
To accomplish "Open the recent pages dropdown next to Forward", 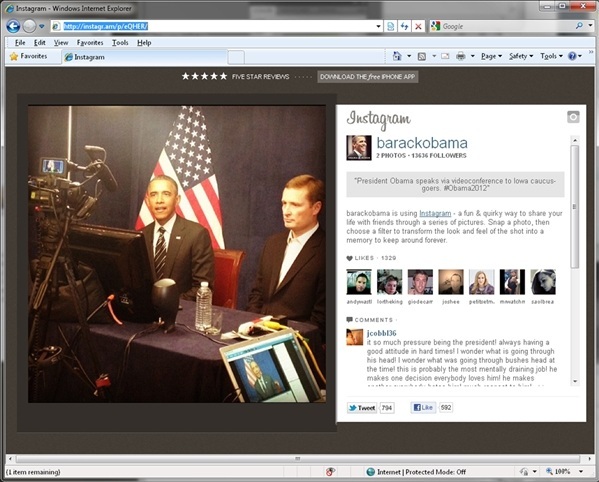I will click(42, 26).
